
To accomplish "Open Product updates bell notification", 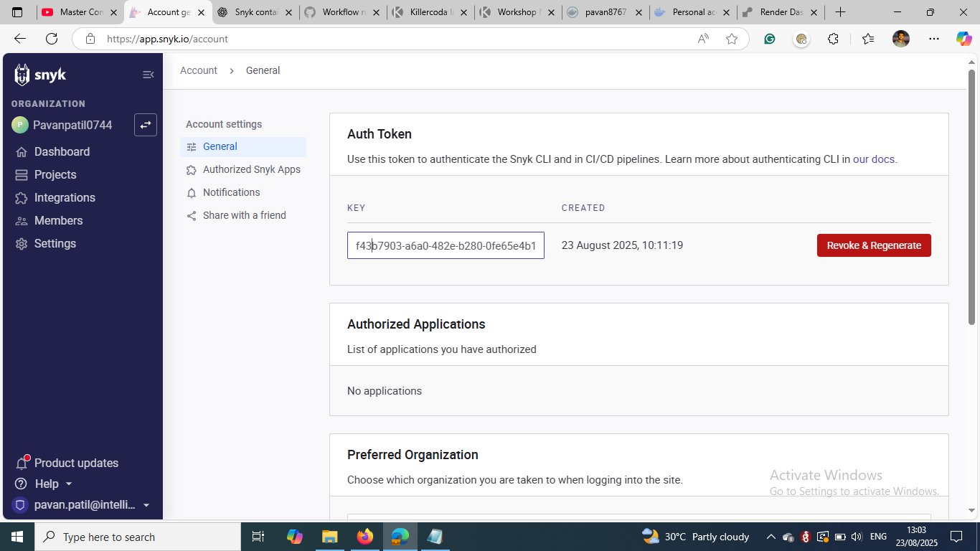I will click(x=22, y=463).
